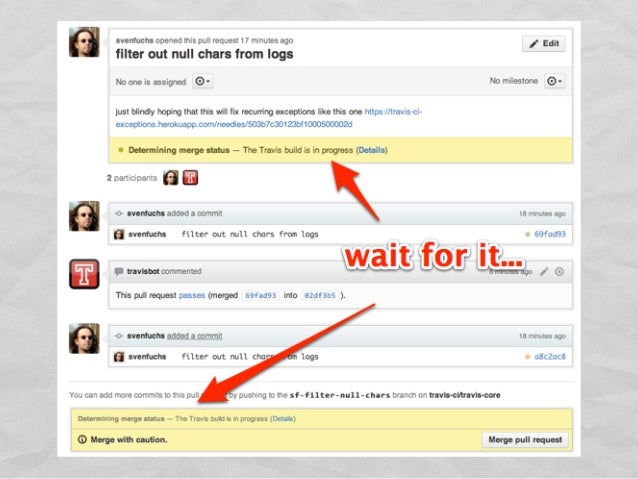Click travisbot large avatar icon
This screenshot has height=479, width=638.
pyautogui.click(x=84, y=274)
